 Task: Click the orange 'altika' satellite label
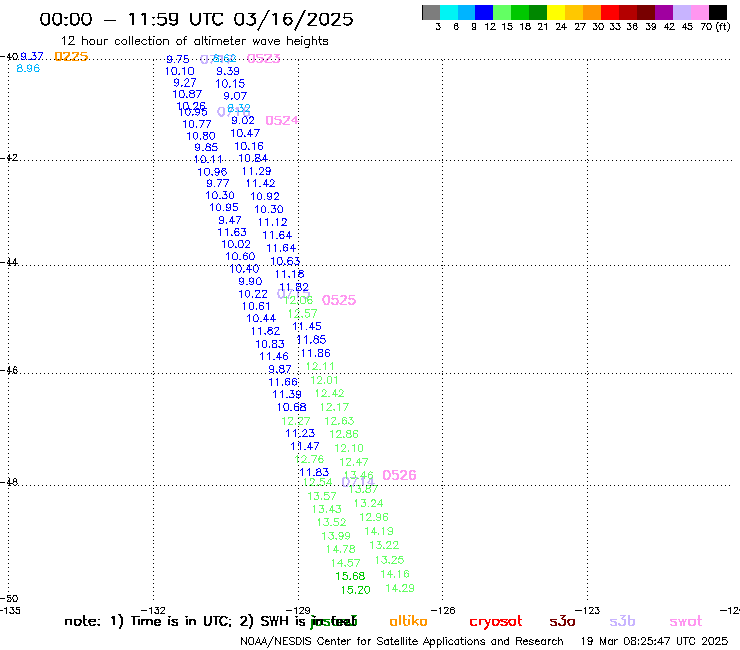[408, 621]
